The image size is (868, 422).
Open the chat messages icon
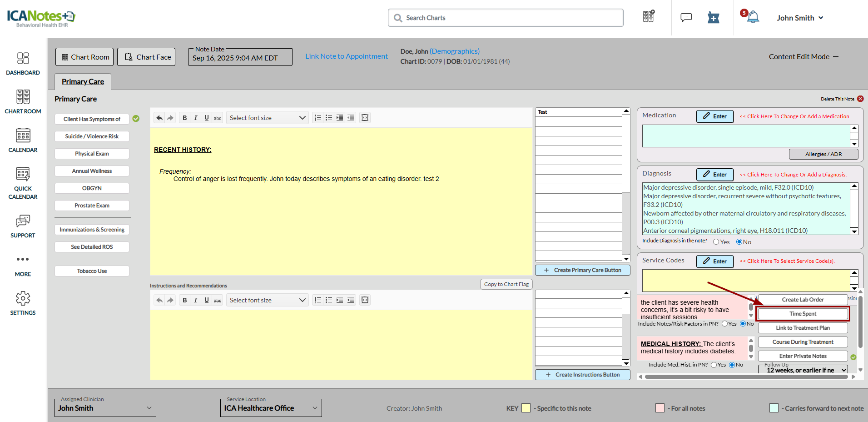click(x=686, y=17)
